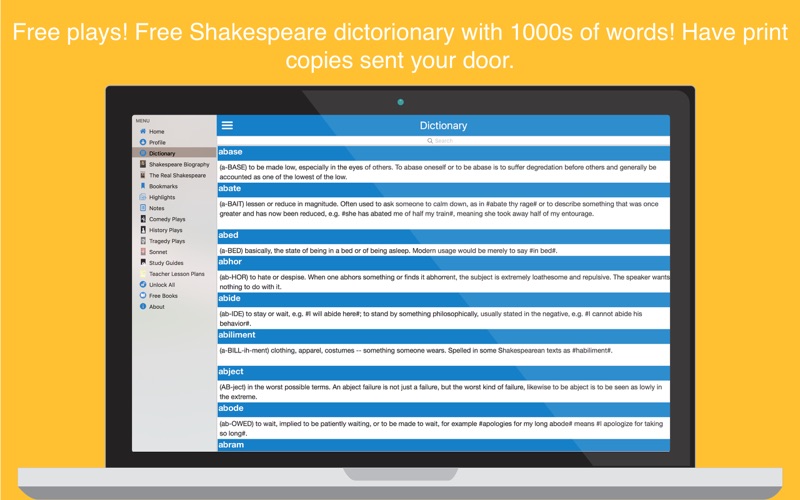Select Unlock All menu label
800x500 pixels.
pos(162,285)
